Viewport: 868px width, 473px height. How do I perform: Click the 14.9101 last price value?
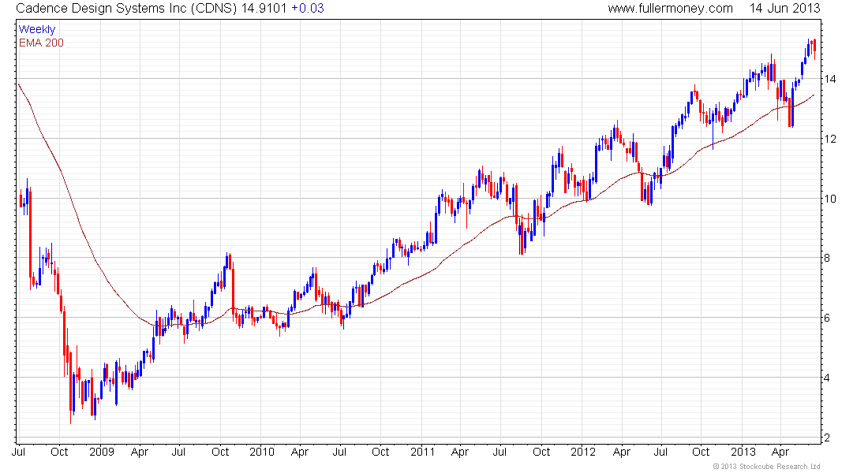(264, 9)
